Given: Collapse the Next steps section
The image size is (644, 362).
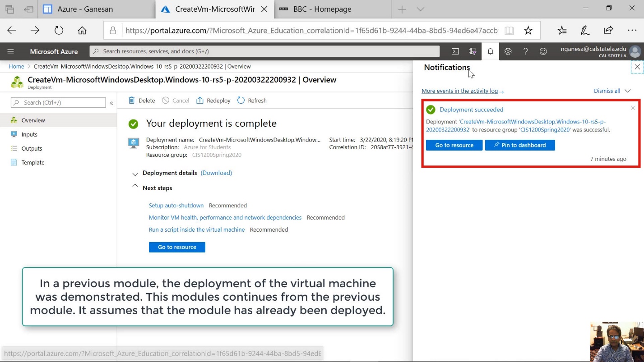Looking at the screenshot, I should (135, 186).
